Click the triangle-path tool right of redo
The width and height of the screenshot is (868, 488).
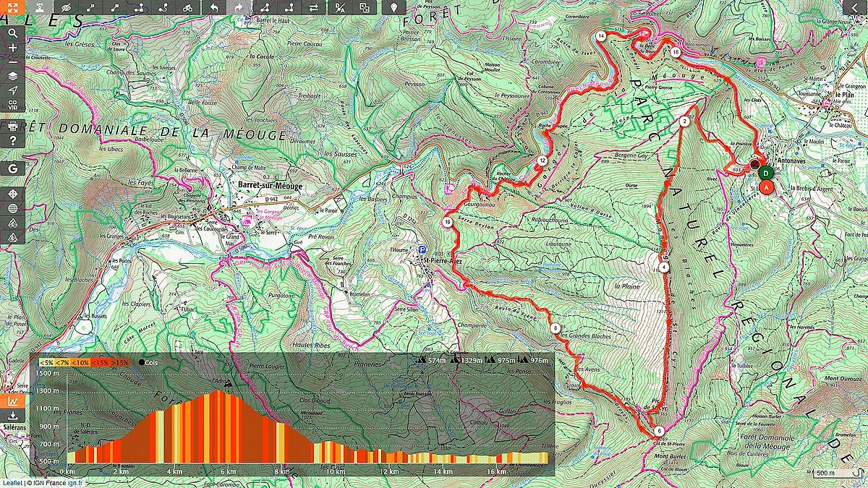[264, 8]
